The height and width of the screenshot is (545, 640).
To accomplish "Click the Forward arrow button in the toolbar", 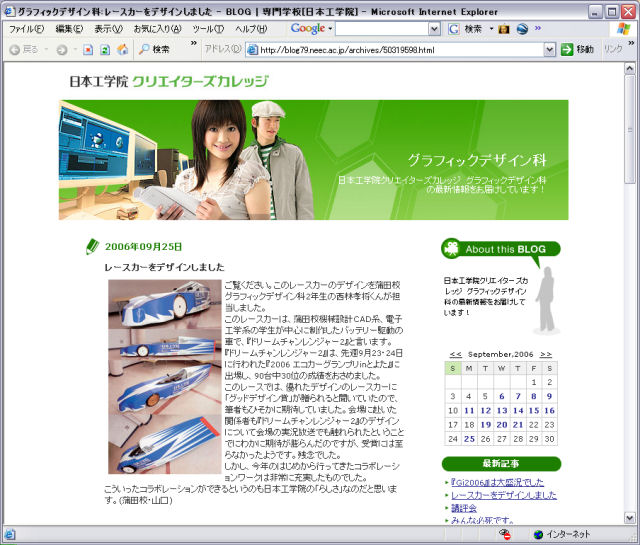I will 62,50.
